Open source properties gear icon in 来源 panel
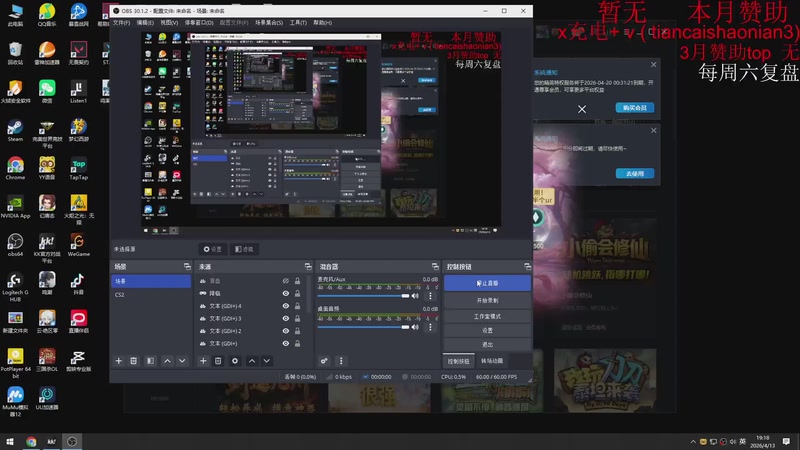800x450 pixels. tap(235, 361)
